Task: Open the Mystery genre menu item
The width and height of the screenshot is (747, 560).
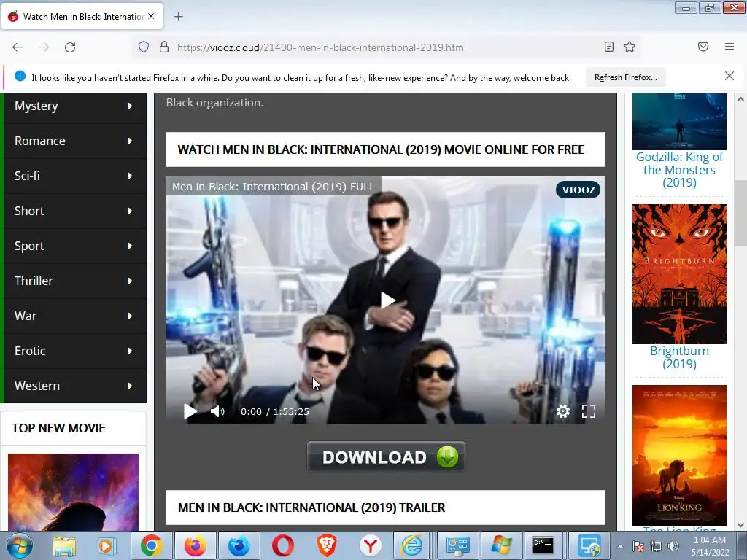Action: (75, 106)
